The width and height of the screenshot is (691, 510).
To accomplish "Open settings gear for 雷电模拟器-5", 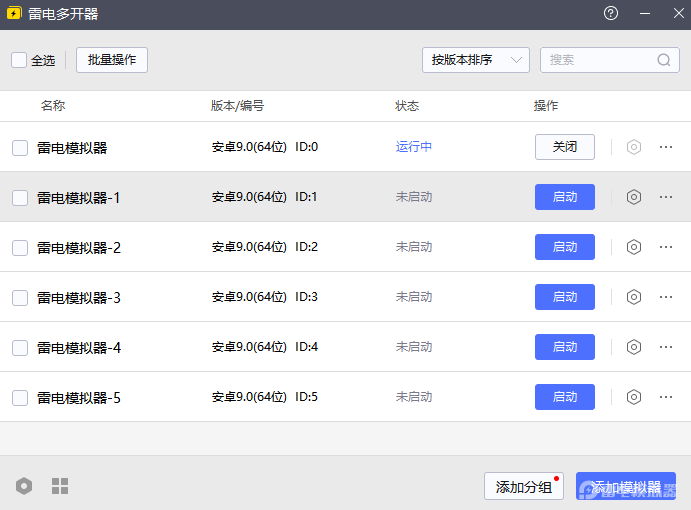I will click(634, 397).
